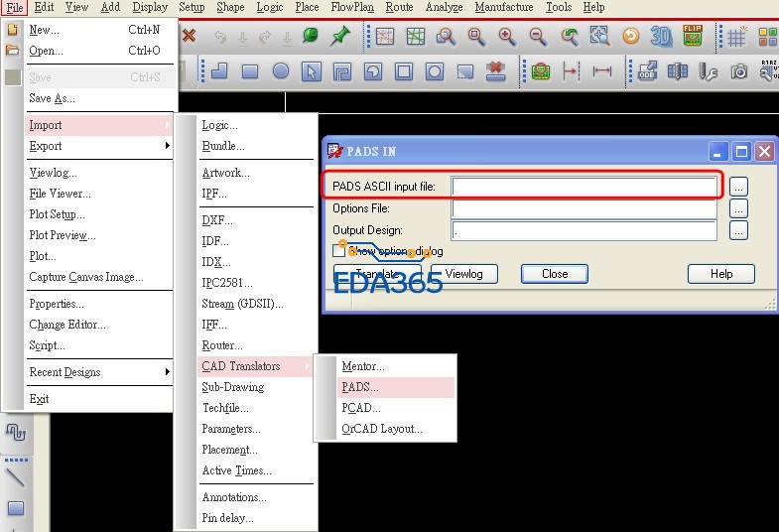The width and height of the screenshot is (779, 532).
Task: Click the Open folder icon in menu
Action: [x=13, y=50]
